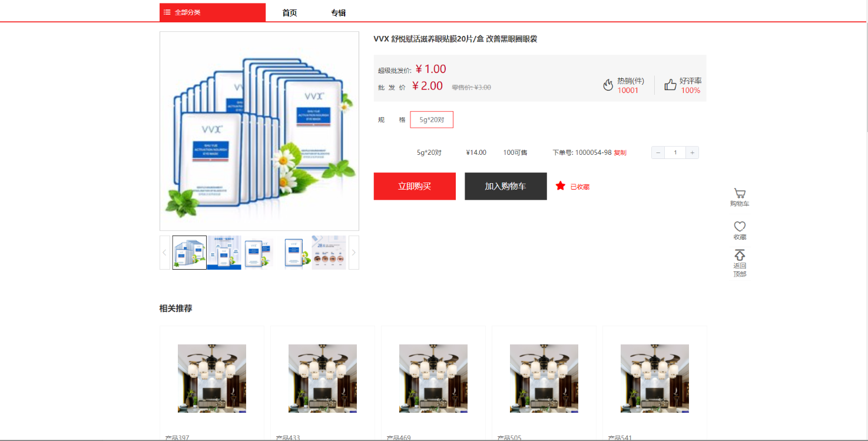Select the eye comparison thumbnail image
Screen dimensions: 868x441
click(329, 253)
